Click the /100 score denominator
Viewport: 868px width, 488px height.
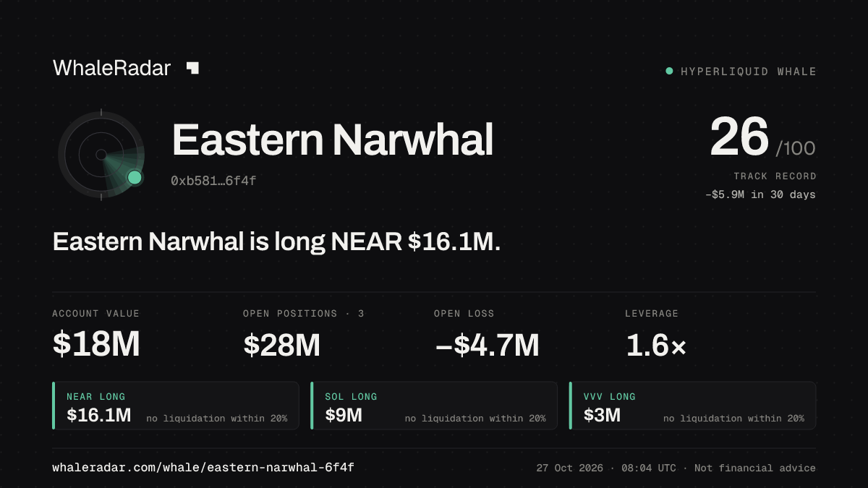click(796, 149)
